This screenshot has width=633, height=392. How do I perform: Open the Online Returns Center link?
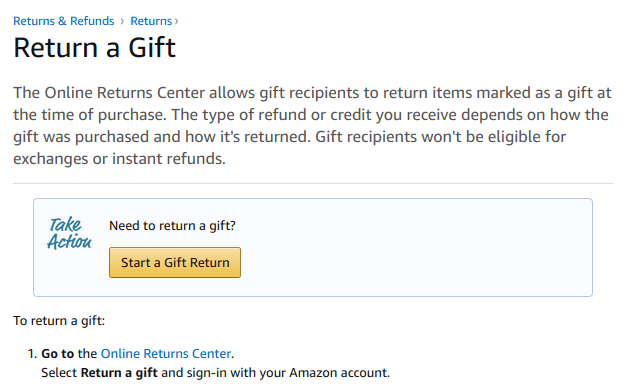[x=166, y=354]
